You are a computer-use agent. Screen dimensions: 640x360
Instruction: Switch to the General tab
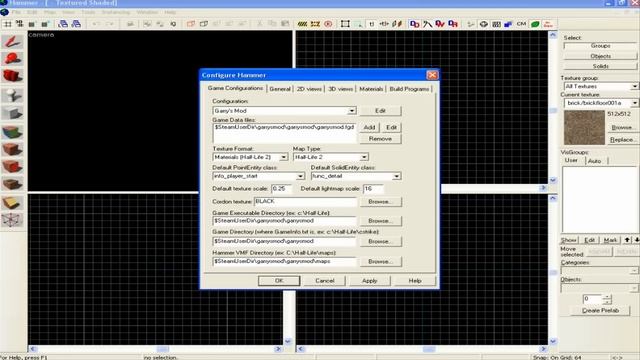click(x=280, y=89)
